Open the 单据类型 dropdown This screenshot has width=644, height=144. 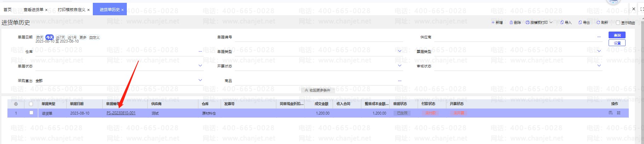pos(400,51)
